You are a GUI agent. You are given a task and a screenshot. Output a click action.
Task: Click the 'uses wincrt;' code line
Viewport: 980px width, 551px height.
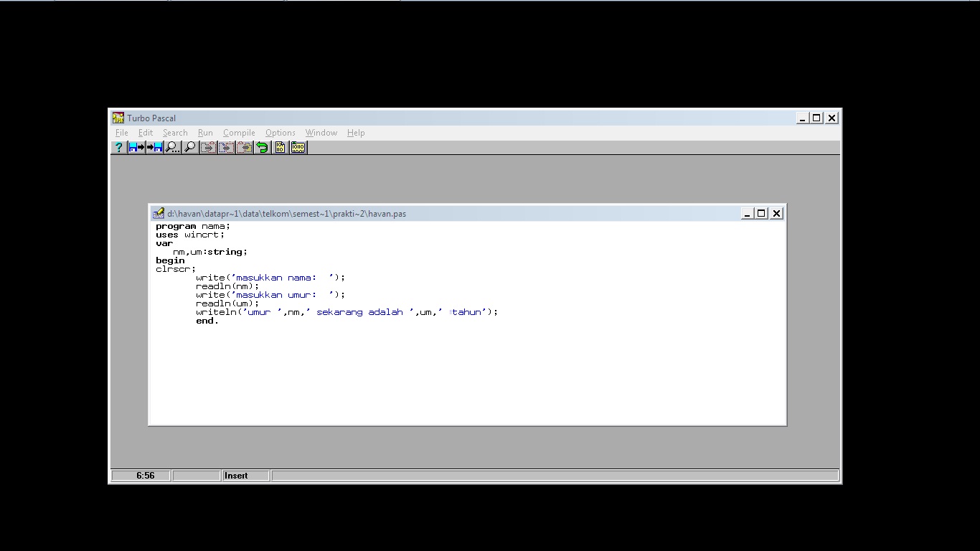pos(190,235)
